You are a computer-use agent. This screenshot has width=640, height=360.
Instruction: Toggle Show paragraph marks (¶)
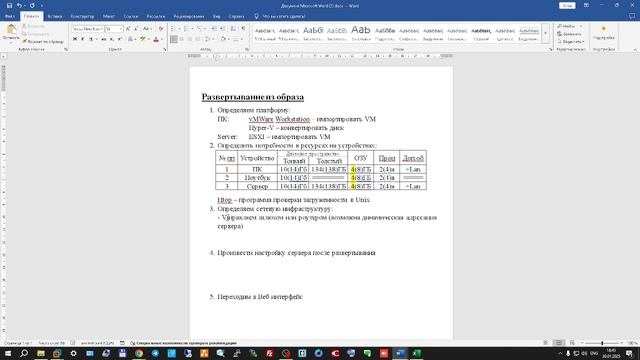click(x=244, y=29)
